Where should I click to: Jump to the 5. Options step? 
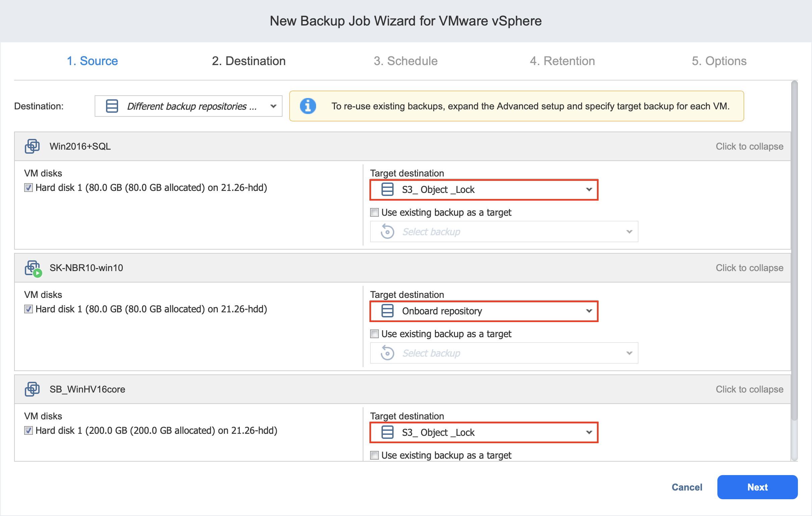click(x=719, y=61)
